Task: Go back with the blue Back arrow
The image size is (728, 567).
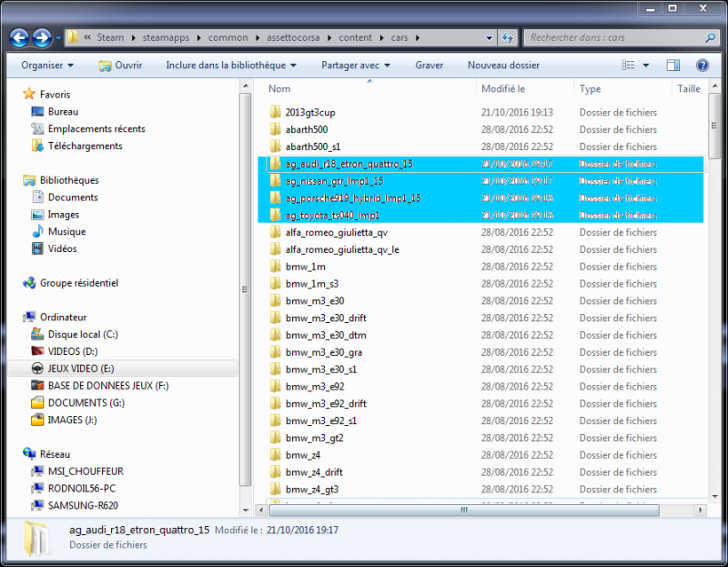Action: 19,37
